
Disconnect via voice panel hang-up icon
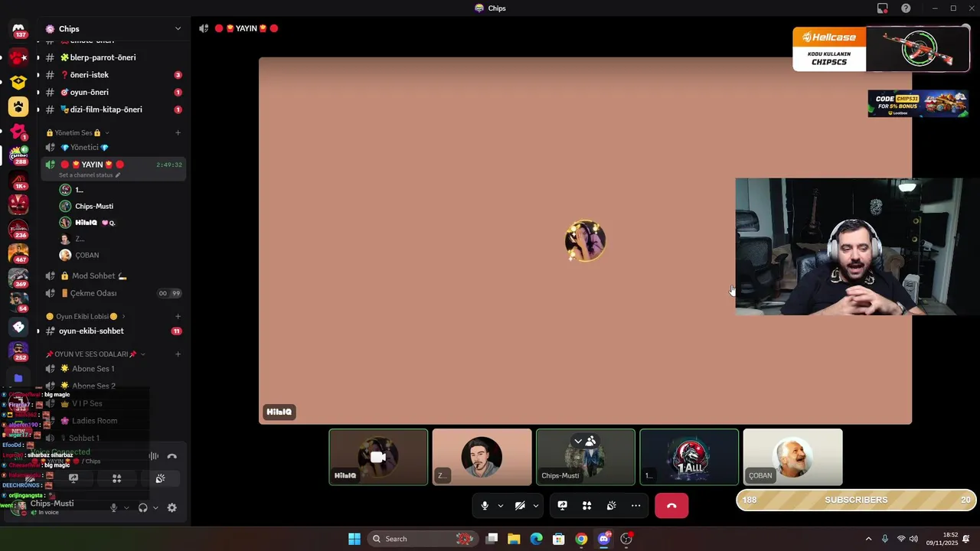point(172,456)
